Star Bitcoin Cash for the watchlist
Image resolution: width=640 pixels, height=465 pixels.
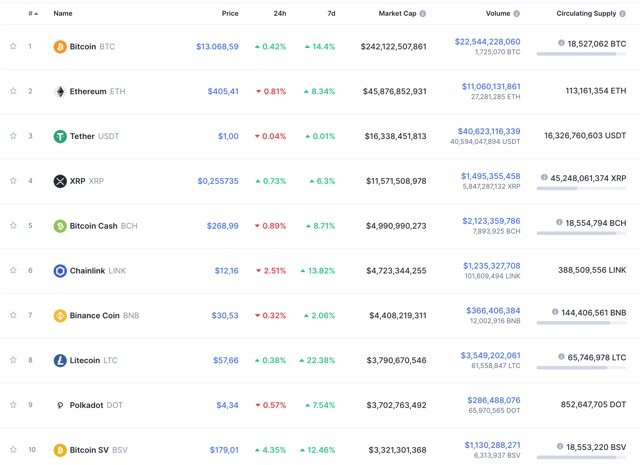pos(13,225)
